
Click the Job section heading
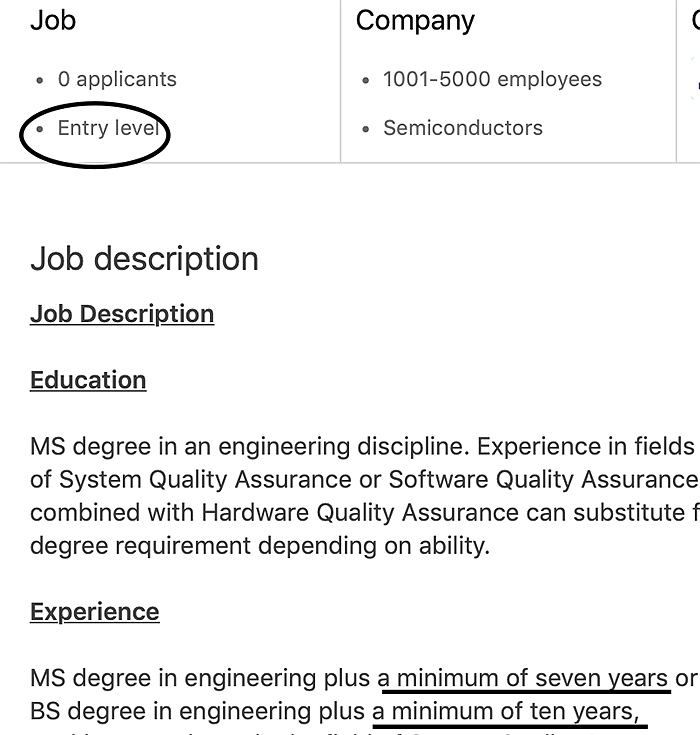pyautogui.click(x=53, y=20)
